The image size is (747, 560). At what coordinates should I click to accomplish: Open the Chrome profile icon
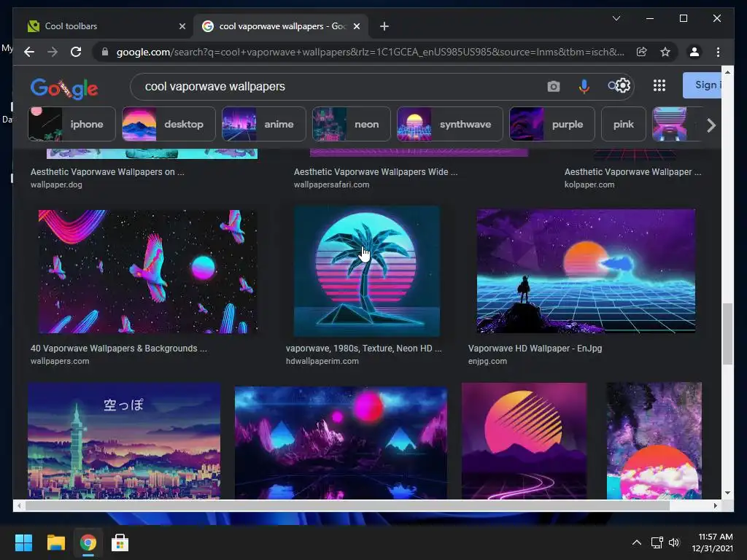pos(694,52)
